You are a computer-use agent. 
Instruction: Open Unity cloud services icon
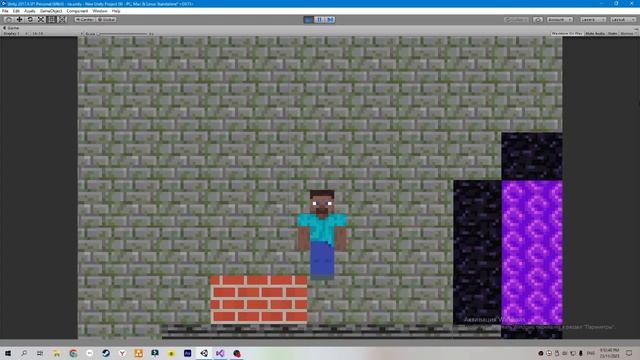pyautogui.click(x=538, y=20)
